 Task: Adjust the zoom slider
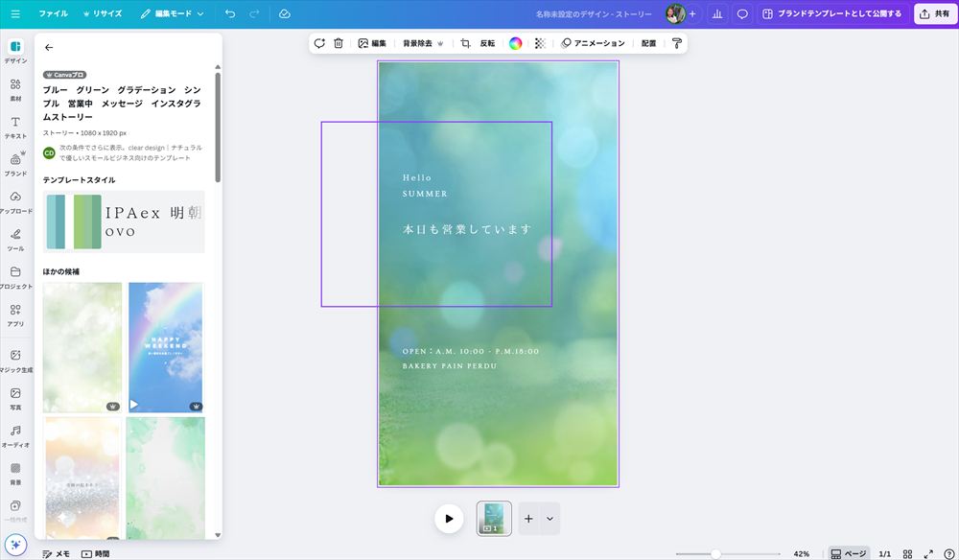tap(715, 554)
